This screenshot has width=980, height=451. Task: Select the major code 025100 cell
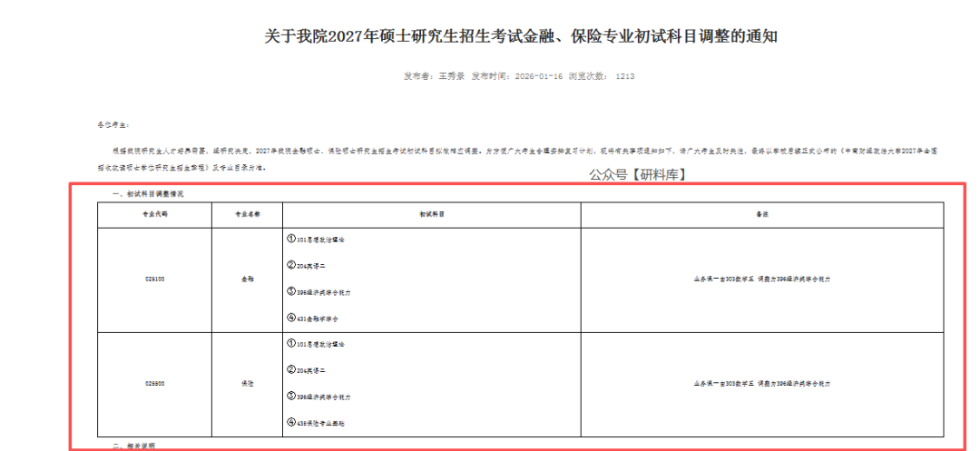(154, 279)
